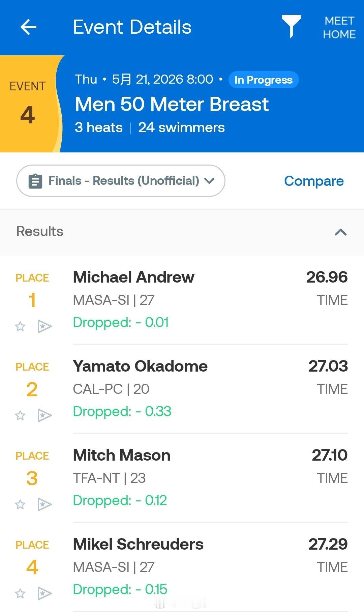This screenshot has height=612, width=364.
Task: Click the Compare link
Action: (314, 181)
